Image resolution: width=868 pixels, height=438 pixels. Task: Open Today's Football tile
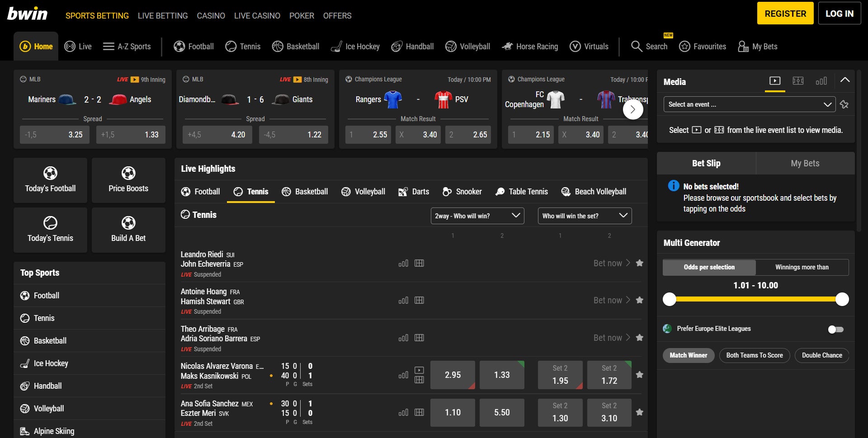pyautogui.click(x=50, y=180)
